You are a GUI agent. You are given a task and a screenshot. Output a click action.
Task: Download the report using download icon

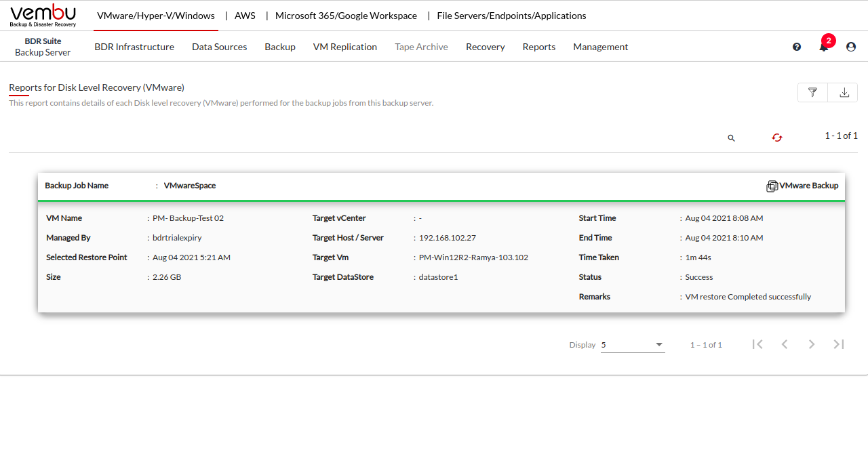[x=844, y=93]
